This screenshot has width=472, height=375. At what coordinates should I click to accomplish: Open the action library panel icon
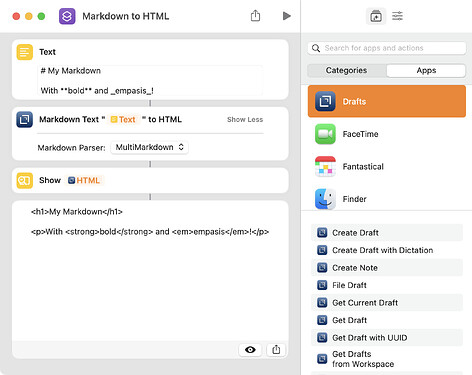[x=376, y=16]
